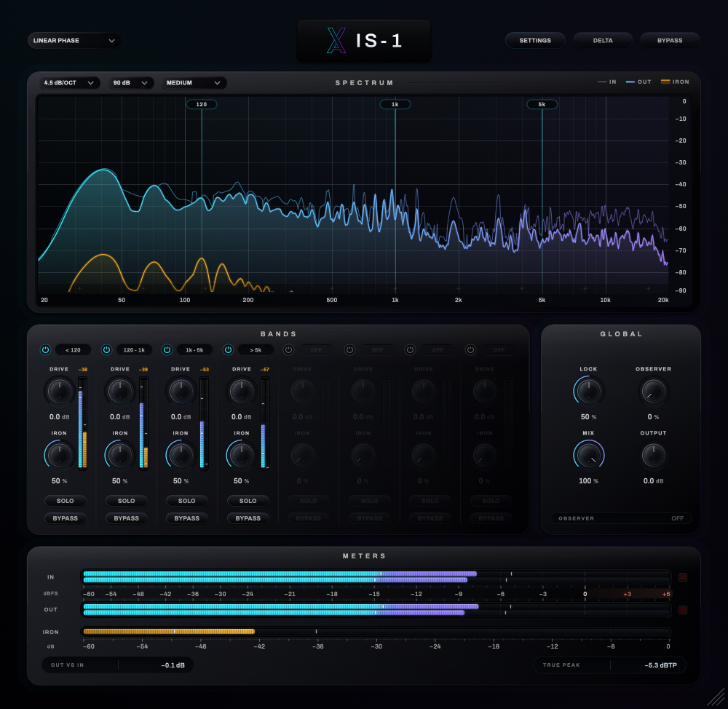Open the 90 dB range dropdown
728x709 pixels.
[130, 83]
